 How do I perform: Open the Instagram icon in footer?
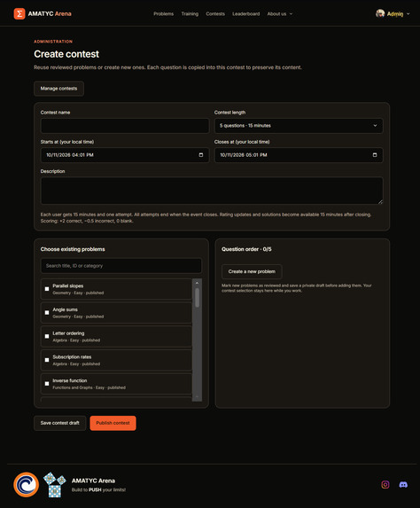[385, 485]
